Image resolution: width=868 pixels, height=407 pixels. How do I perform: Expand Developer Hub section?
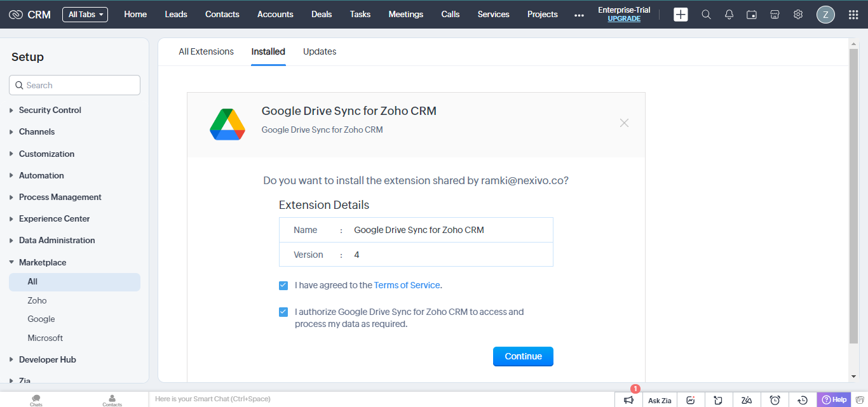pos(48,359)
